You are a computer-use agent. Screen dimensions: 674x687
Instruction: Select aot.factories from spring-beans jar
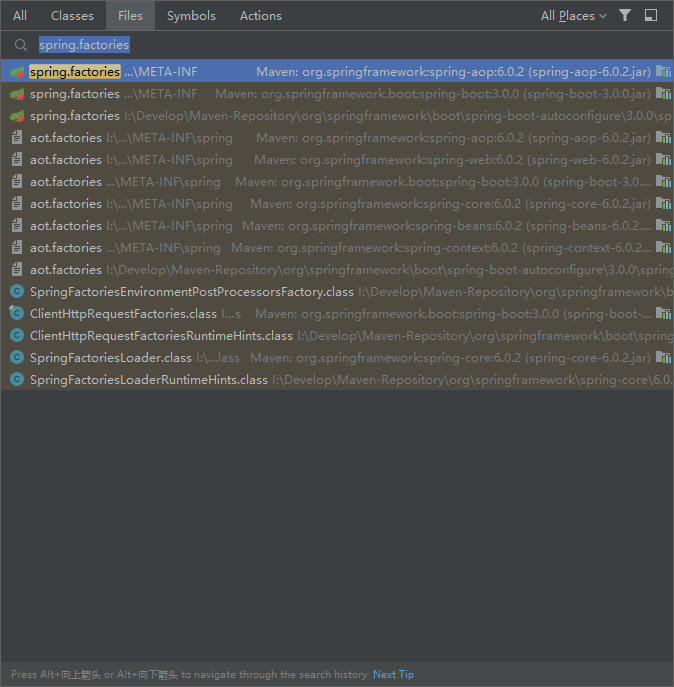coord(337,226)
